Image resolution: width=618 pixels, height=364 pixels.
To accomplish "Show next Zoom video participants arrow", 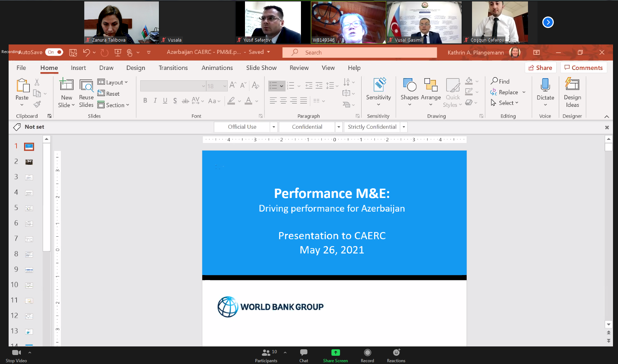I will tap(548, 22).
